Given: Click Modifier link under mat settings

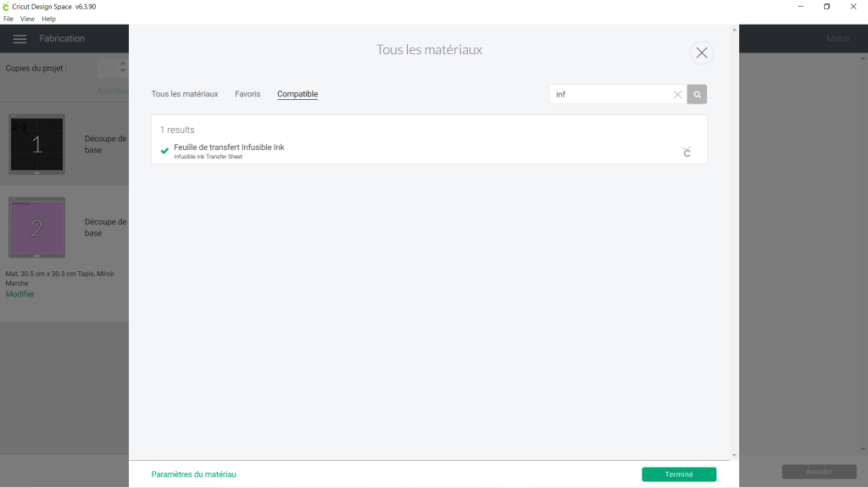Looking at the screenshot, I should [x=20, y=294].
